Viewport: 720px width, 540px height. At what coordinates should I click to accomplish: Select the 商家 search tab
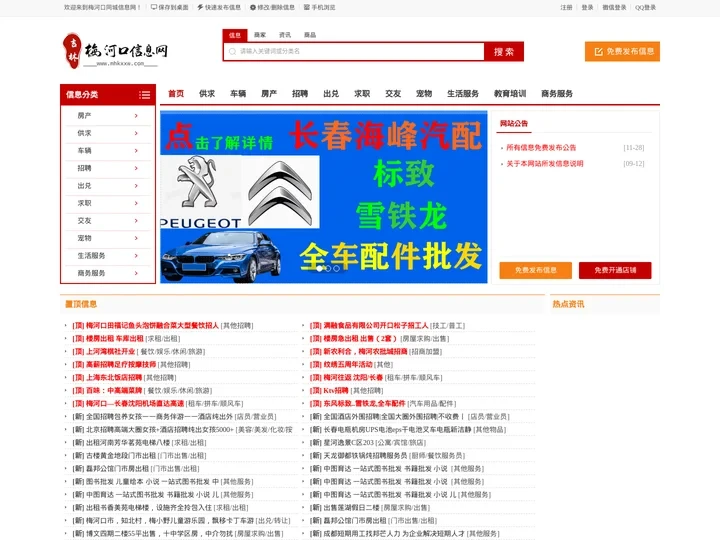260,35
